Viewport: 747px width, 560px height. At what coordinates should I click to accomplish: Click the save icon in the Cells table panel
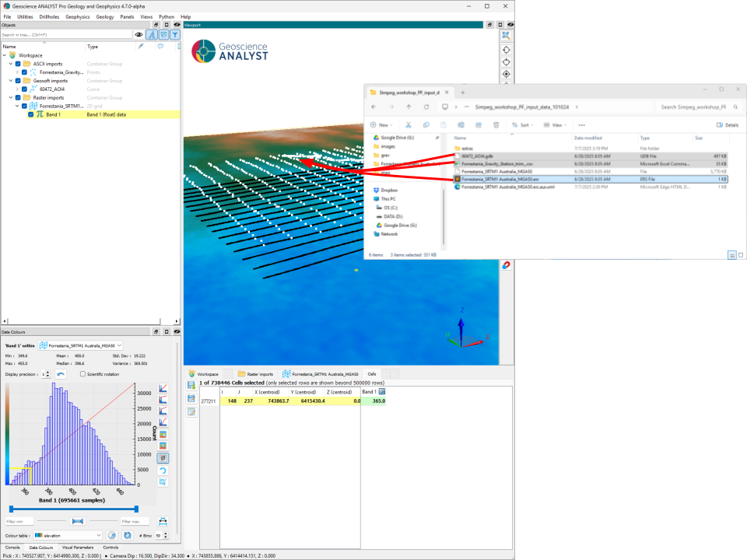click(191, 386)
